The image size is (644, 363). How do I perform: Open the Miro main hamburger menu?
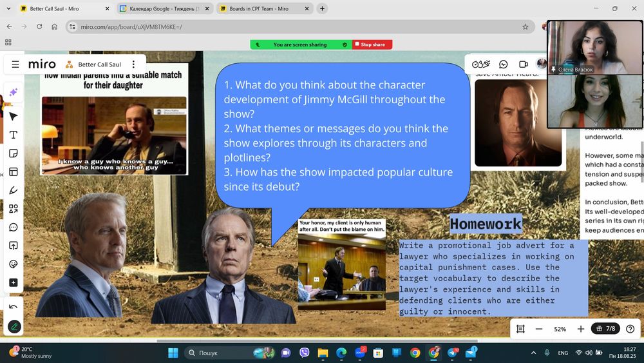coord(15,64)
